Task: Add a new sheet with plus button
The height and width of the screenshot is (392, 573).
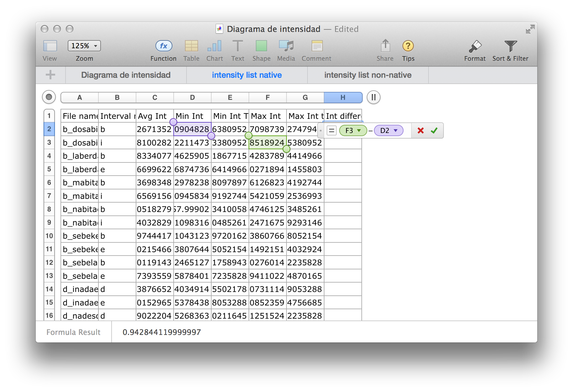Action: click(x=50, y=75)
